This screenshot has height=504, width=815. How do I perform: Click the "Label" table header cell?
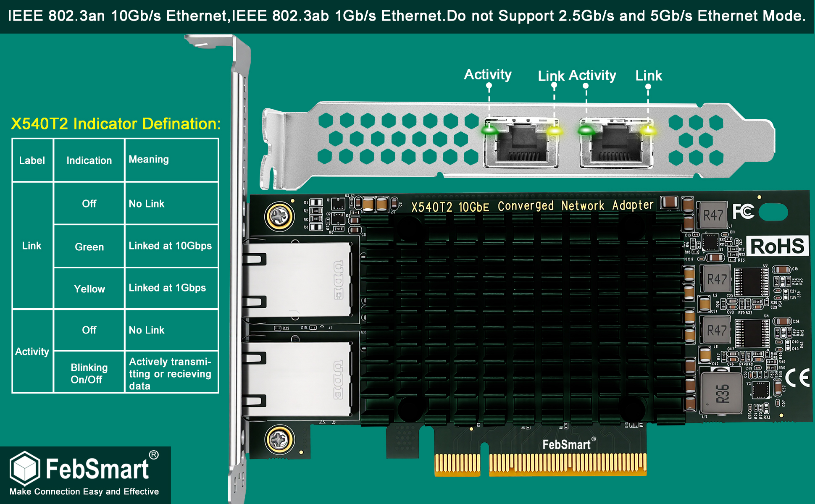point(32,160)
